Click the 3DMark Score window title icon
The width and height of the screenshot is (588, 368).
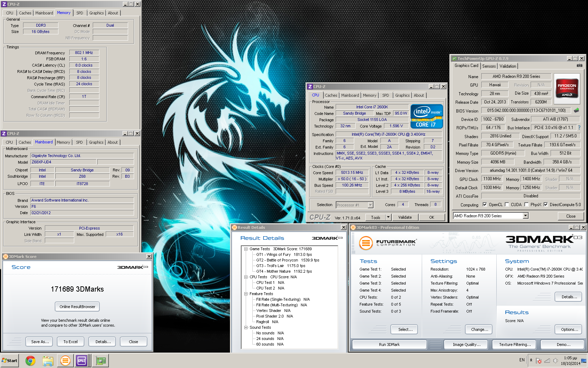click(5, 257)
